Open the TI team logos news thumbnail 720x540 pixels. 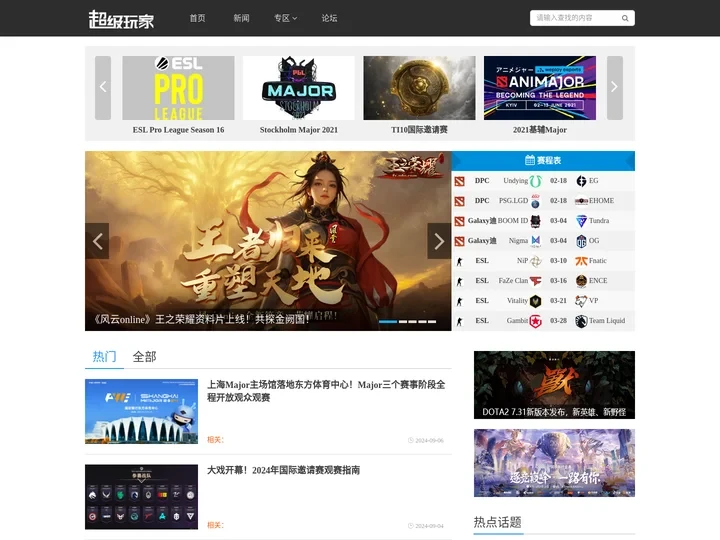tap(141, 497)
